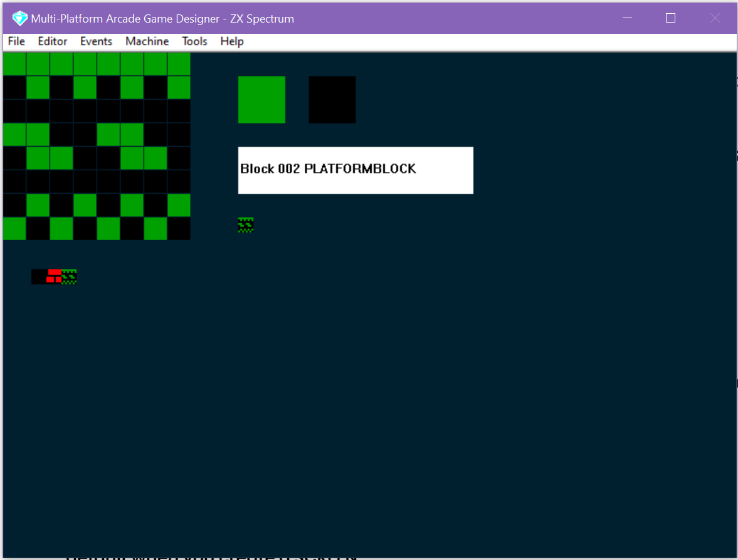This screenshot has width=738, height=560.
Task: Toggle the bottom-left corner pixel of the grid
Action: click(x=14, y=229)
